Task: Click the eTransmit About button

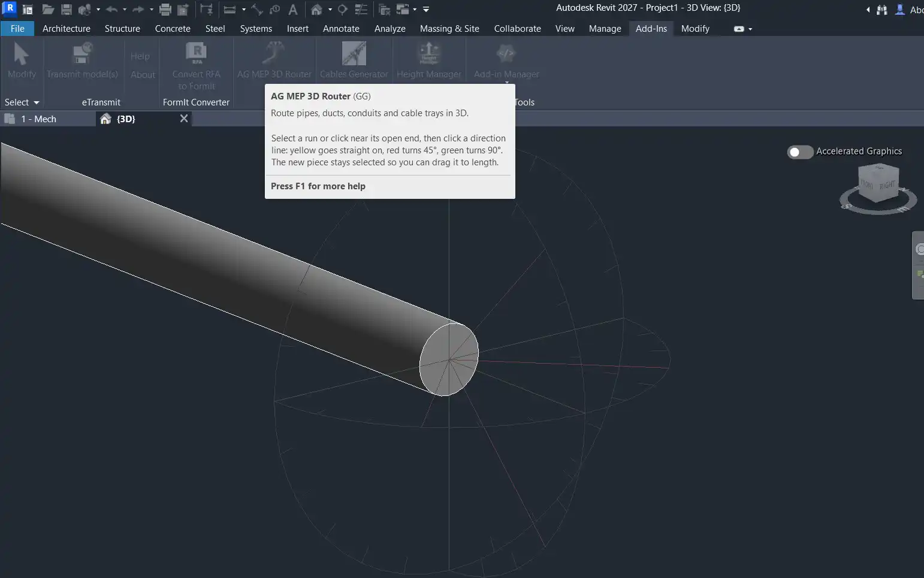Action: click(x=143, y=75)
